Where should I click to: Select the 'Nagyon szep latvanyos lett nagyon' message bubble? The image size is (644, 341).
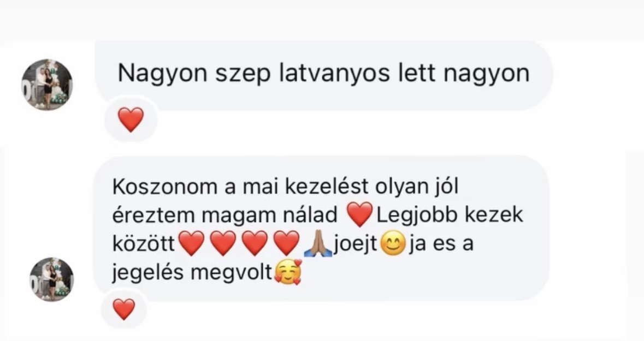click(x=324, y=75)
